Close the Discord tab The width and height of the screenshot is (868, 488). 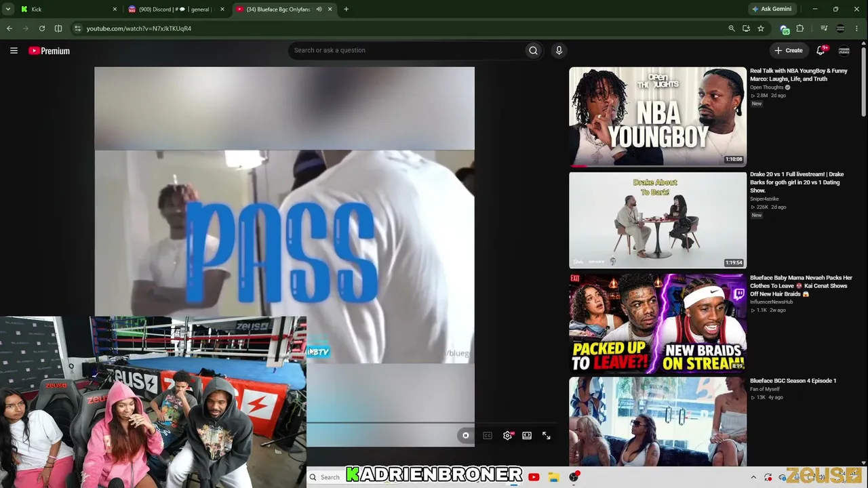pyautogui.click(x=222, y=9)
